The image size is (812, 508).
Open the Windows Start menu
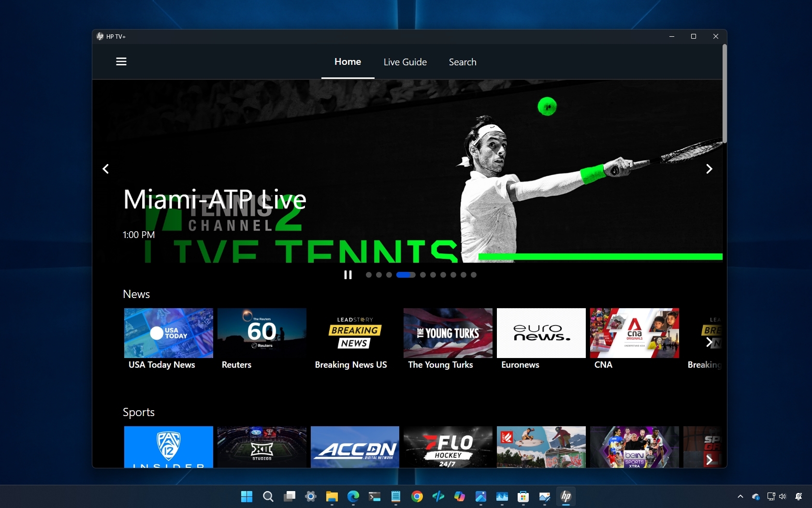point(246,496)
